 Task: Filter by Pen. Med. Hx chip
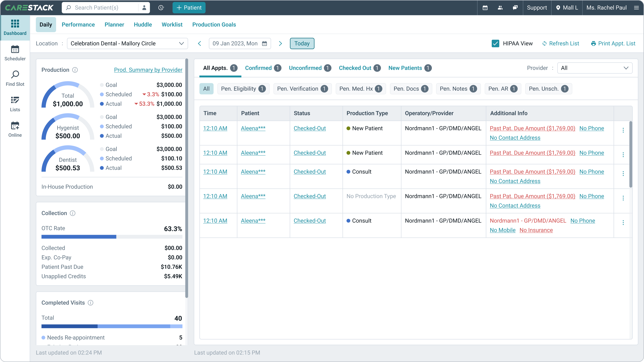click(x=361, y=89)
